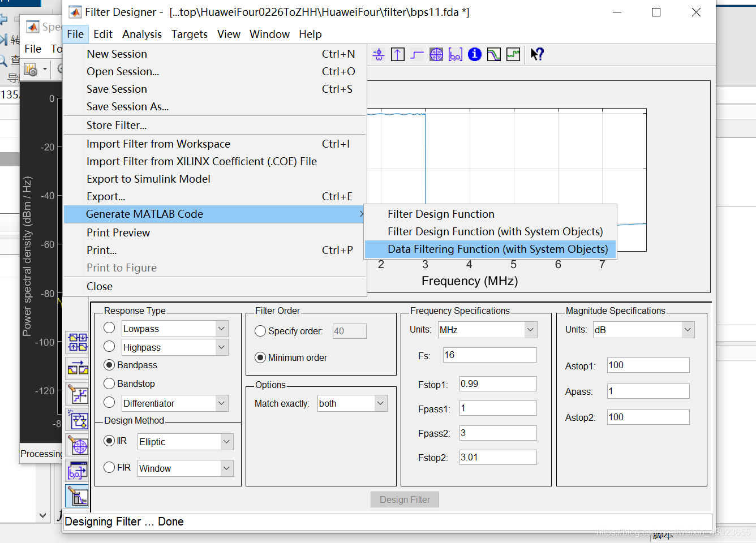The width and height of the screenshot is (756, 543).
Task: Open the Window menu
Action: tap(270, 34)
